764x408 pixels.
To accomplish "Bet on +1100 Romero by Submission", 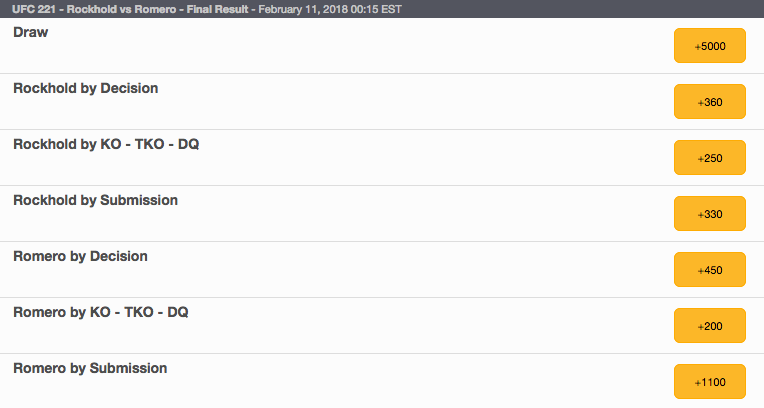I will pyautogui.click(x=709, y=382).
